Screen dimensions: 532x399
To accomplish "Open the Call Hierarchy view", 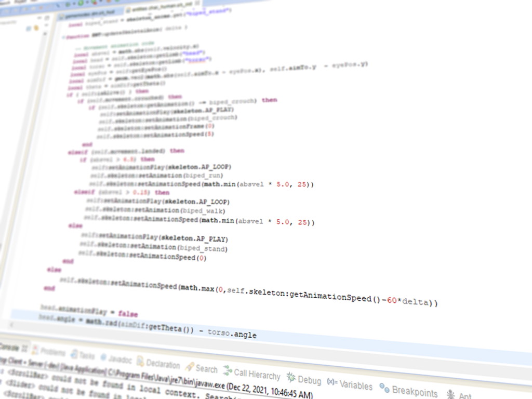I will click(257, 374).
